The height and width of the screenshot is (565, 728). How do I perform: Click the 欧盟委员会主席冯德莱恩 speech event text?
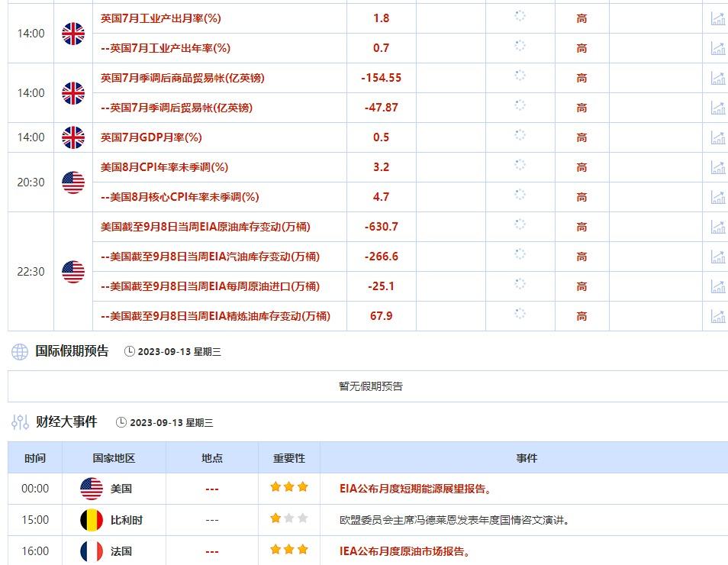pyautogui.click(x=455, y=520)
